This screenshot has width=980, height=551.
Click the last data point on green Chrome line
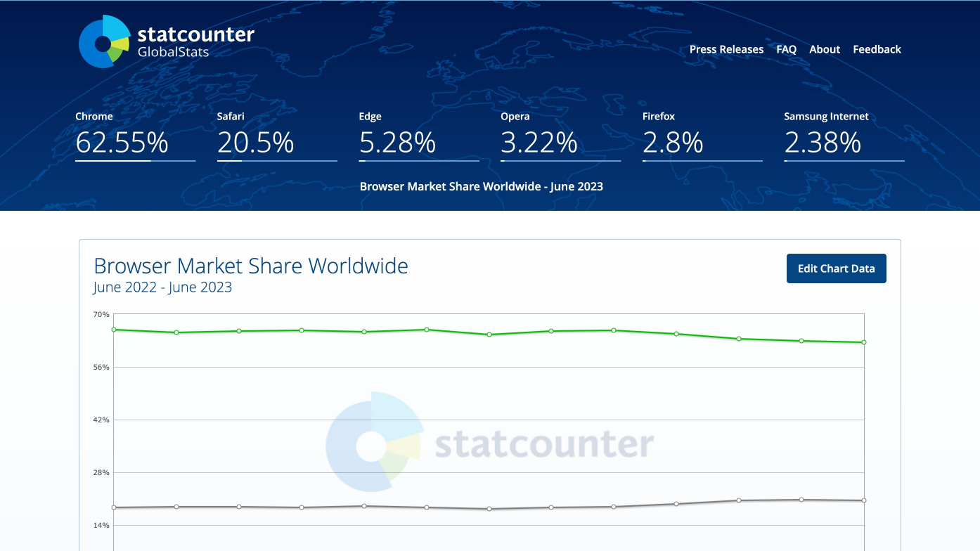[864, 342]
